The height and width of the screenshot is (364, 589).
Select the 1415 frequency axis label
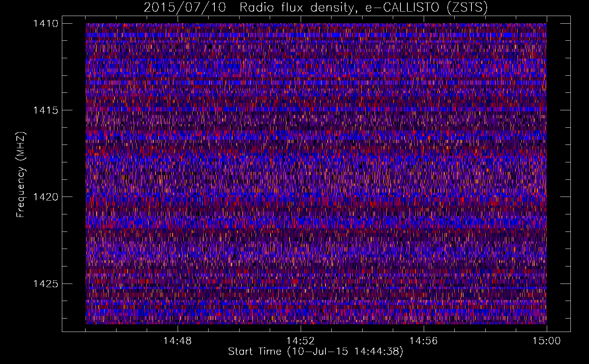point(46,110)
